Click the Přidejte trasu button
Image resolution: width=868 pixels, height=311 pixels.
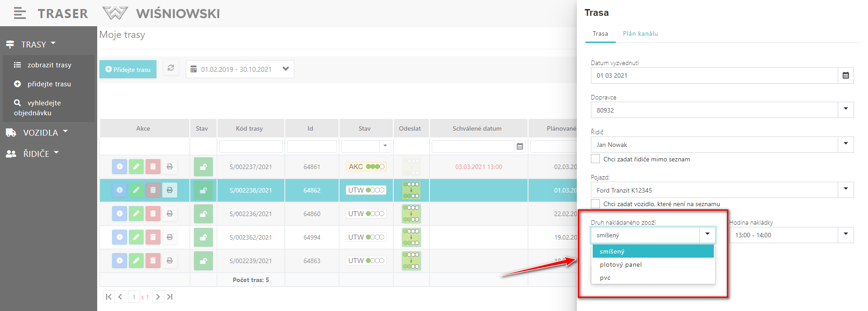(128, 70)
